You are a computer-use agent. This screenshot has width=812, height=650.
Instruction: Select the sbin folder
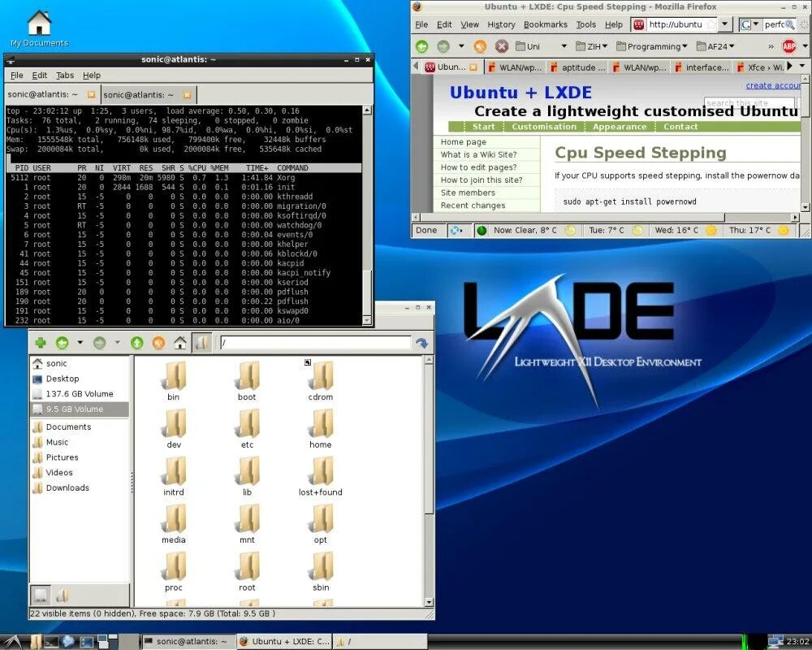click(x=321, y=572)
